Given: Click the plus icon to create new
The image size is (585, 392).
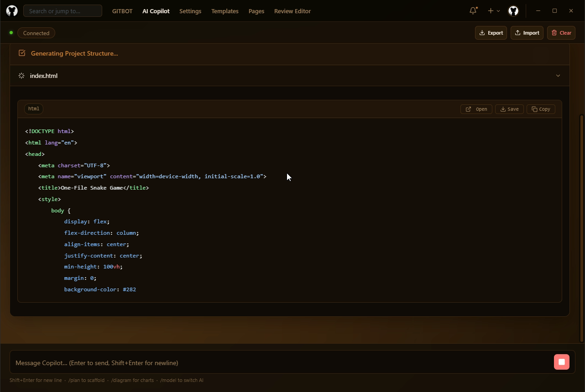Looking at the screenshot, I should (491, 10).
